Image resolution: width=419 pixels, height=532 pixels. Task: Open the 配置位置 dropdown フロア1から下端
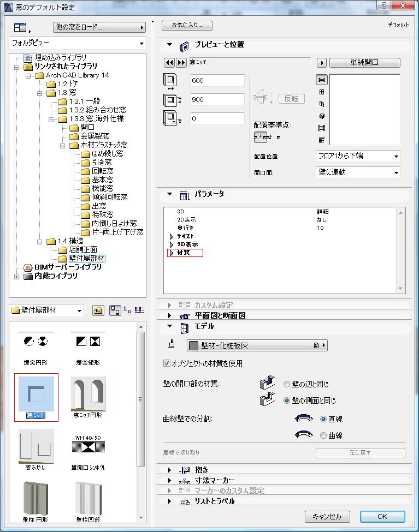coord(358,157)
